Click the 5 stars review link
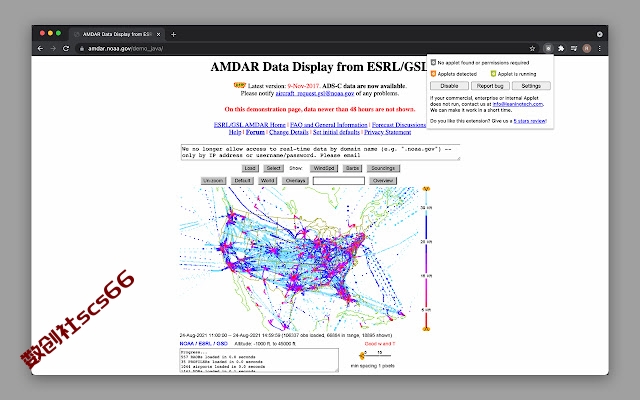This screenshot has height=400, width=640. coord(529,121)
